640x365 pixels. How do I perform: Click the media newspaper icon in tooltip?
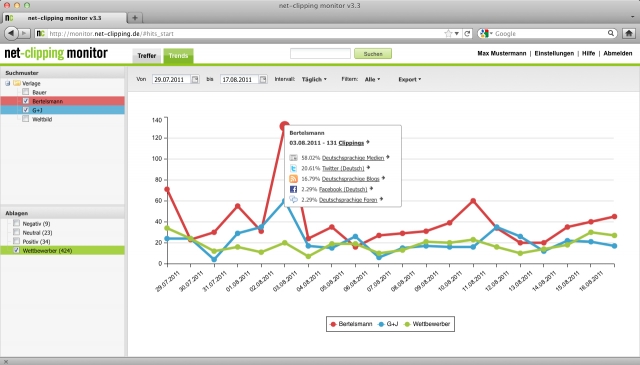293,158
